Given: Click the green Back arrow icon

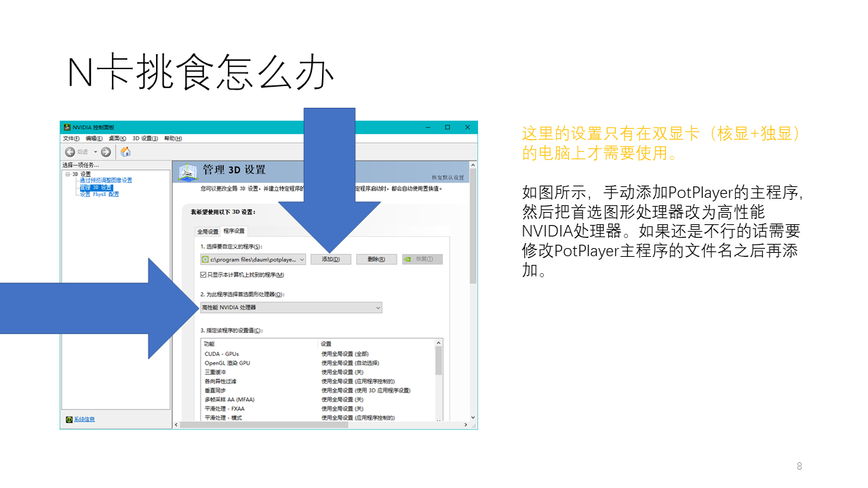Looking at the screenshot, I should point(70,152).
